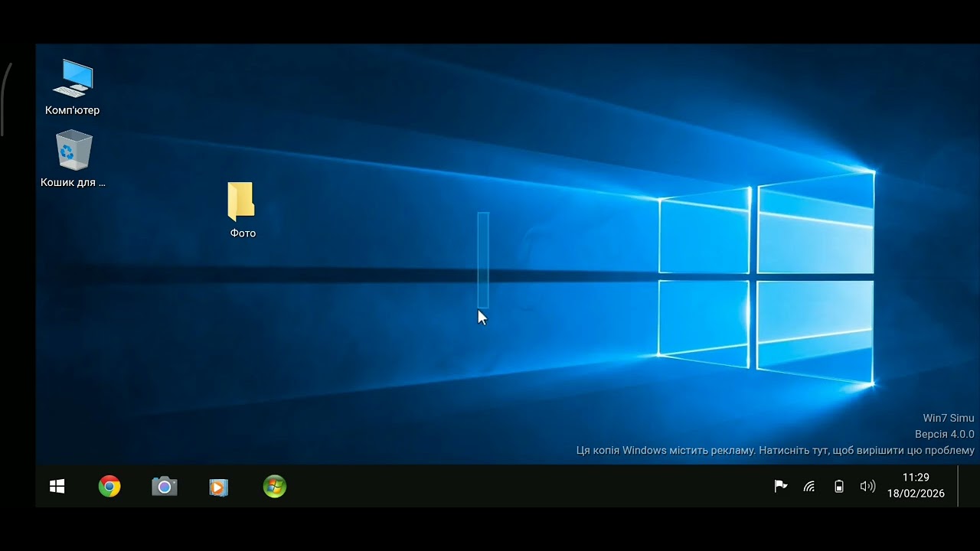Click the 'Ця копія Windows містить рекламу' link
Viewport: 980px width, 551px height.
tap(776, 451)
